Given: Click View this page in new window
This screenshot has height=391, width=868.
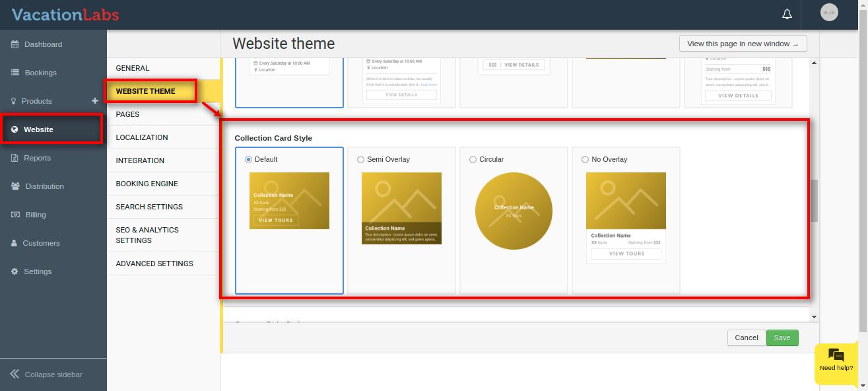Looking at the screenshot, I should (x=743, y=44).
